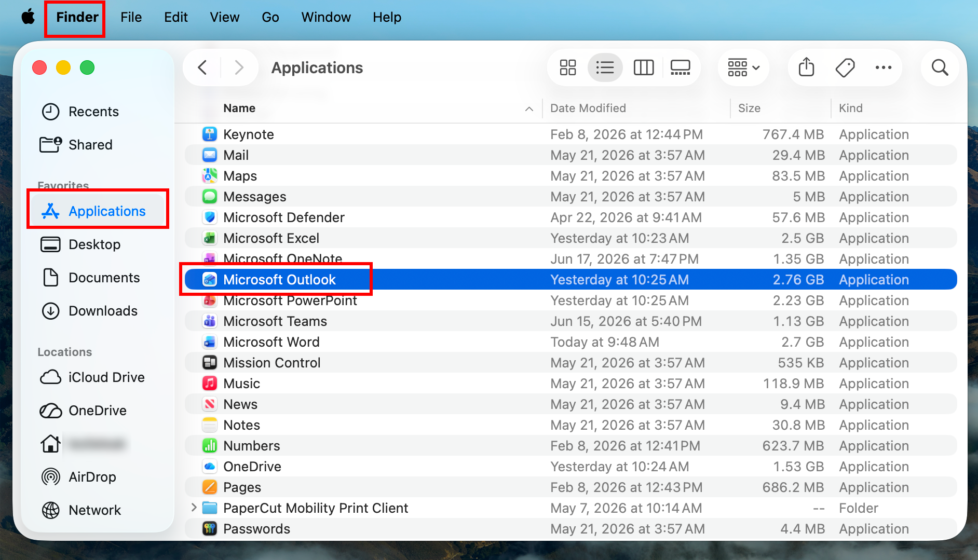
Task: Select the Mission Control icon
Action: 209,362
